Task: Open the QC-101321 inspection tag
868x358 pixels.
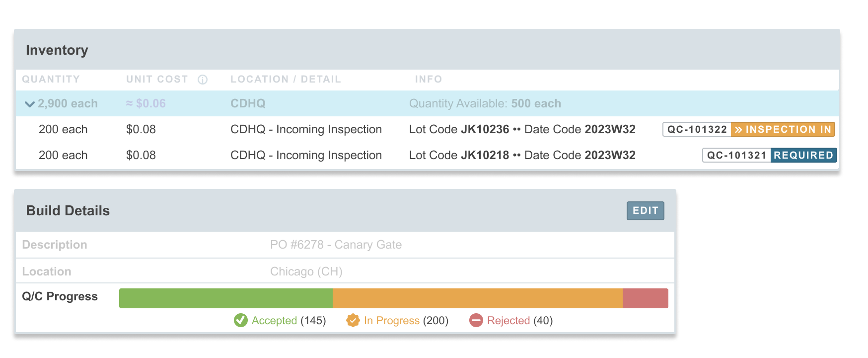Action: tap(737, 155)
